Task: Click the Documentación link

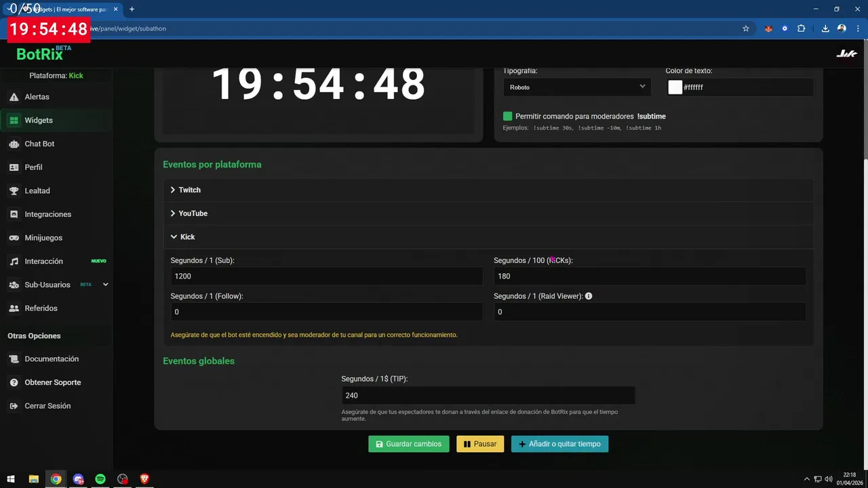Action: [x=52, y=359]
